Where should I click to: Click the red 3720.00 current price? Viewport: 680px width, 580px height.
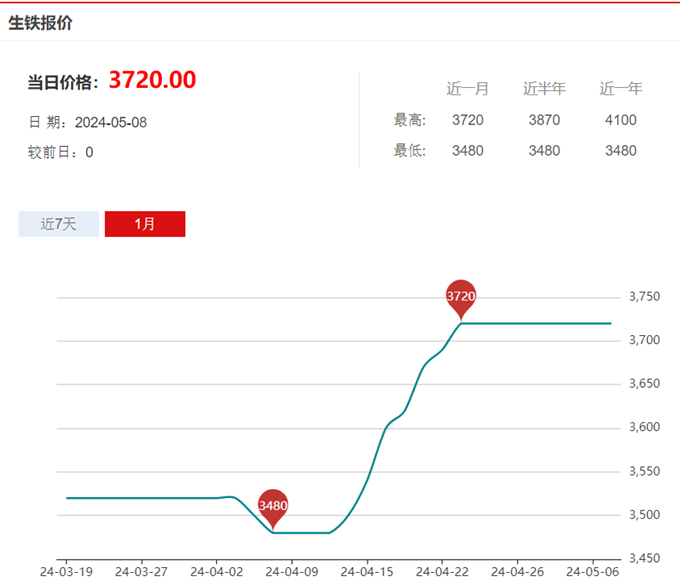152,80
